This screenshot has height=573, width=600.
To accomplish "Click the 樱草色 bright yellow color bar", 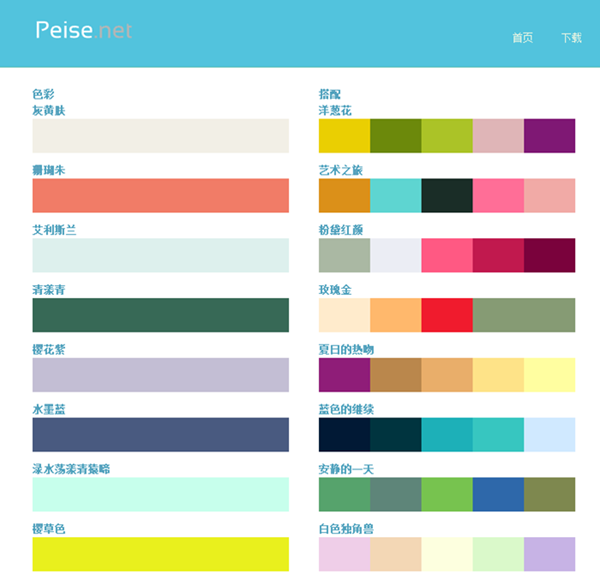I will click(x=160, y=554).
